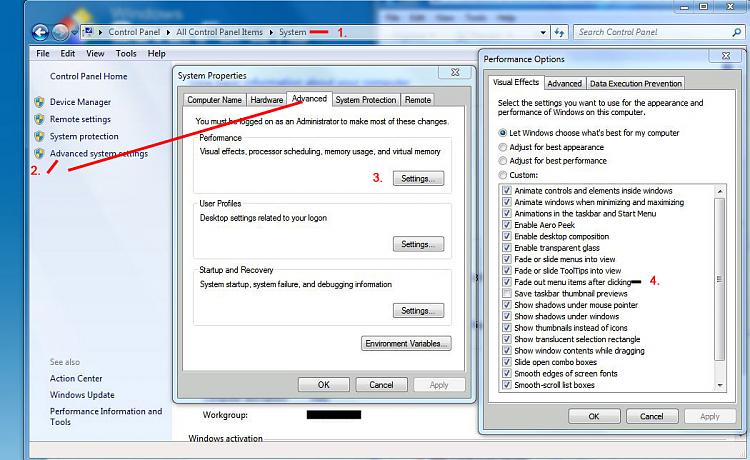Select Adjust for best performance

[503, 161]
